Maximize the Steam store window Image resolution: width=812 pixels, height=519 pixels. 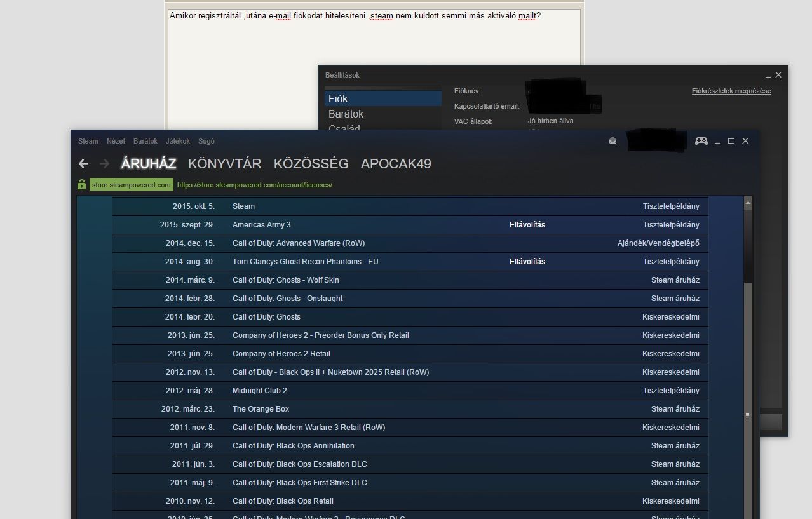[731, 141]
